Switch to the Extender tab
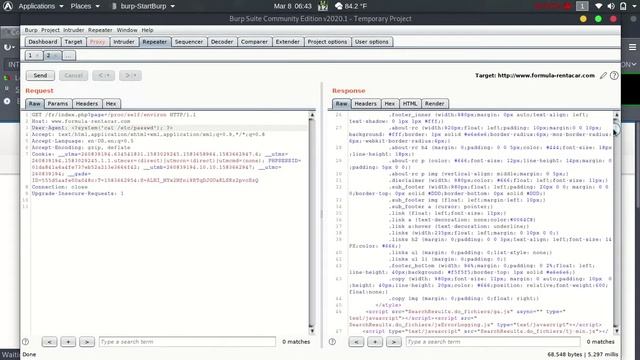The width and height of the screenshot is (640, 360). click(x=287, y=42)
